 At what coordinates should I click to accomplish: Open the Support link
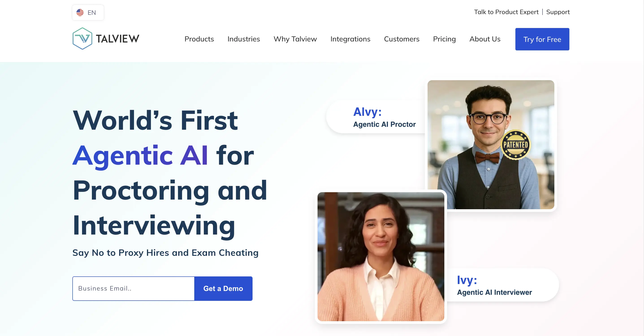(558, 12)
